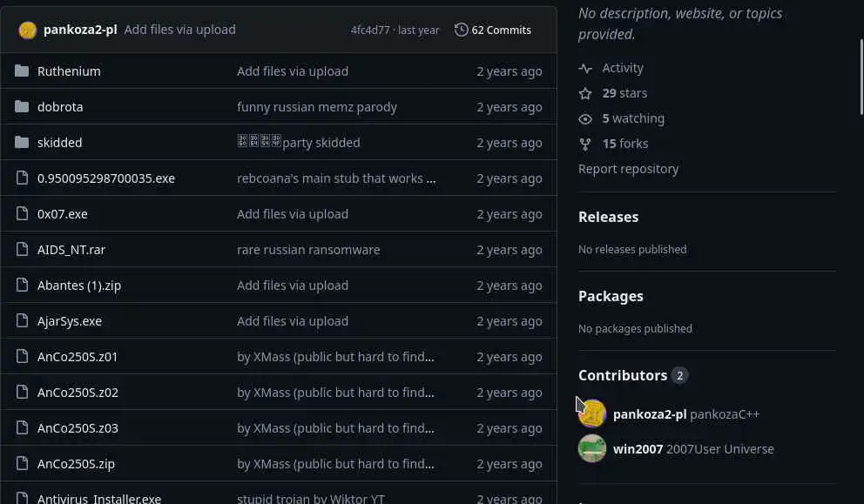Click the Ruthenium folder icon
This screenshot has height=504, width=864.
(x=22, y=71)
